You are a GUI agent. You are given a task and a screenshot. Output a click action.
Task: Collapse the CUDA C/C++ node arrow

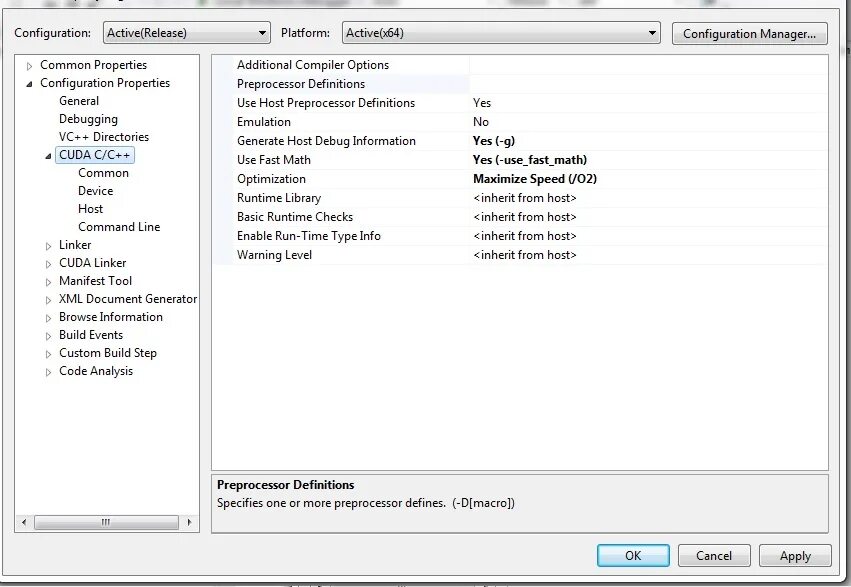point(48,156)
